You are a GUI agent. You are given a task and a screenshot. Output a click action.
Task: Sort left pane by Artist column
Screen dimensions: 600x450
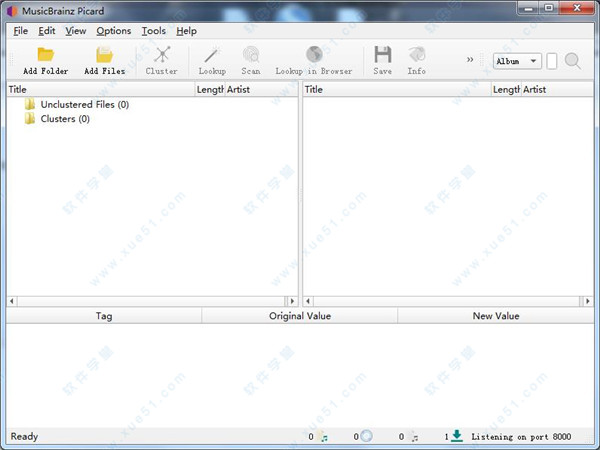pyautogui.click(x=261, y=90)
